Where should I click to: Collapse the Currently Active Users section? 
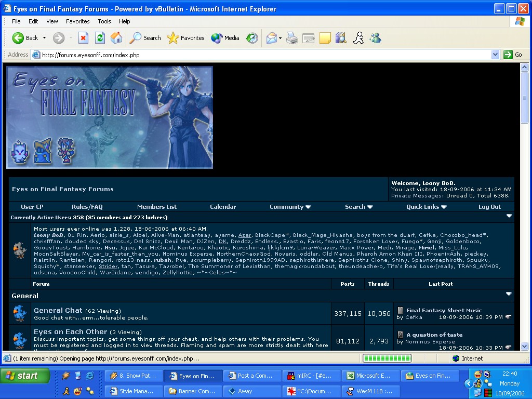coord(509,216)
